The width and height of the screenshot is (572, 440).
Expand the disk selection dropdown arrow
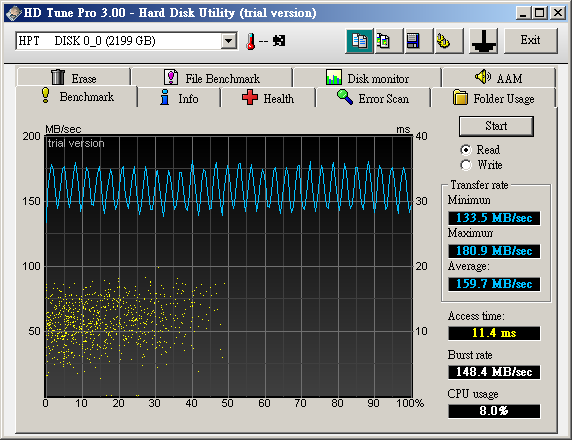[228, 40]
